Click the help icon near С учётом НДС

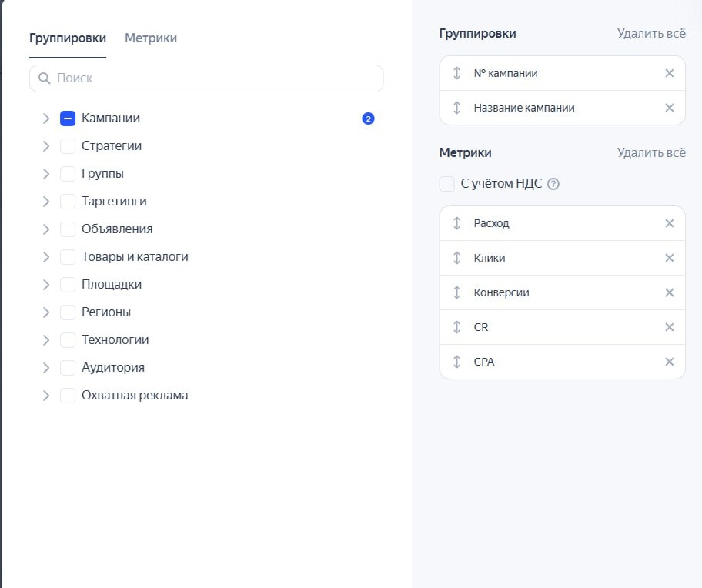[x=553, y=184]
